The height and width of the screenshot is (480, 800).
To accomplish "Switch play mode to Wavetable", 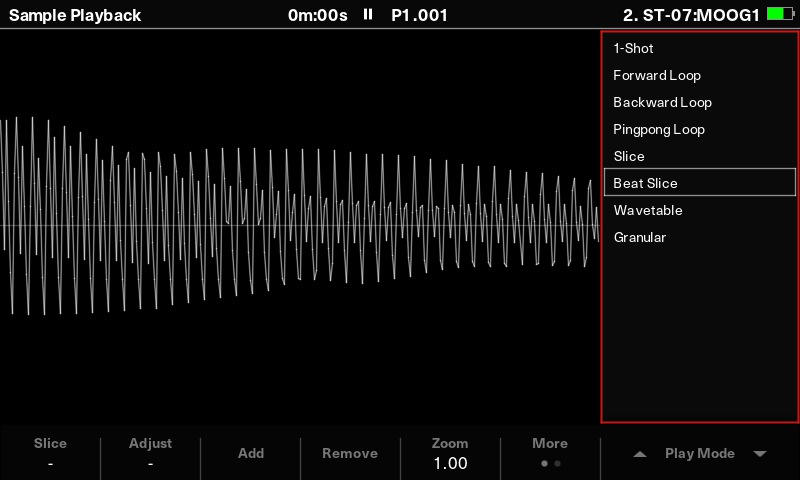I will coord(699,210).
